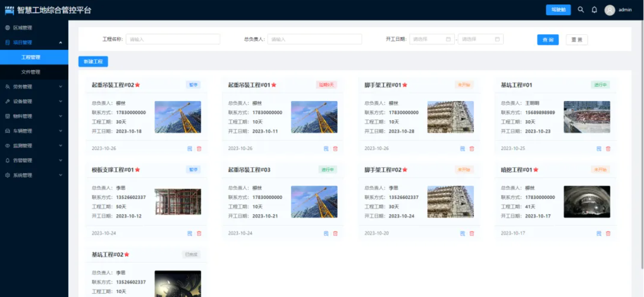The width and height of the screenshot is (644, 297).
Task: Click the 模板支撑工程#01 formwork thumbnail
Action: [x=178, y=202]
